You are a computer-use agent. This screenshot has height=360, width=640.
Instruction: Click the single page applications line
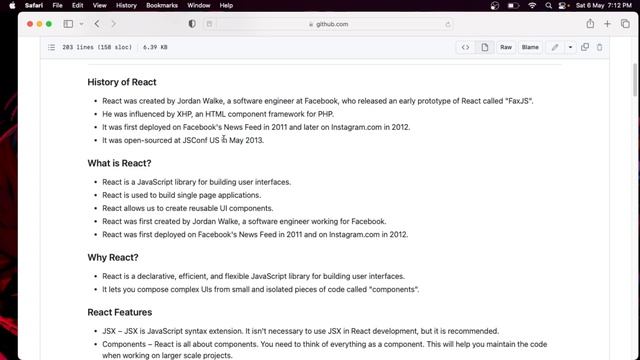tap(182, 195)
